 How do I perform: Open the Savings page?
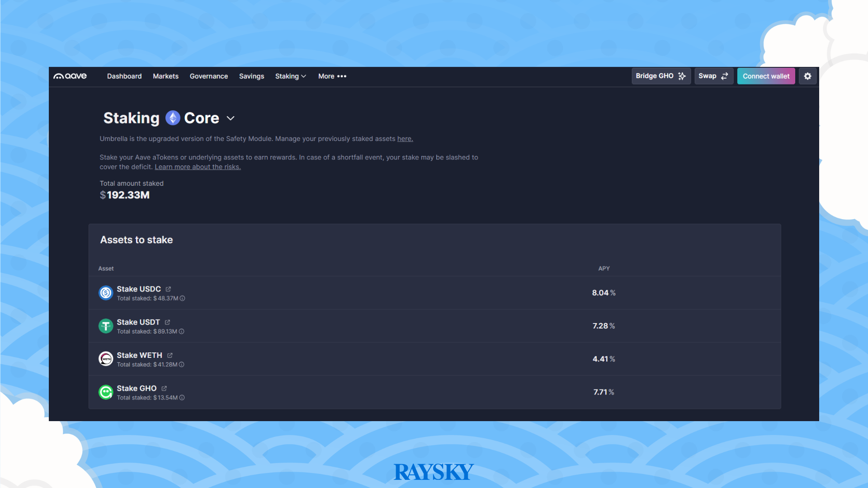click(x=251, y=76)
